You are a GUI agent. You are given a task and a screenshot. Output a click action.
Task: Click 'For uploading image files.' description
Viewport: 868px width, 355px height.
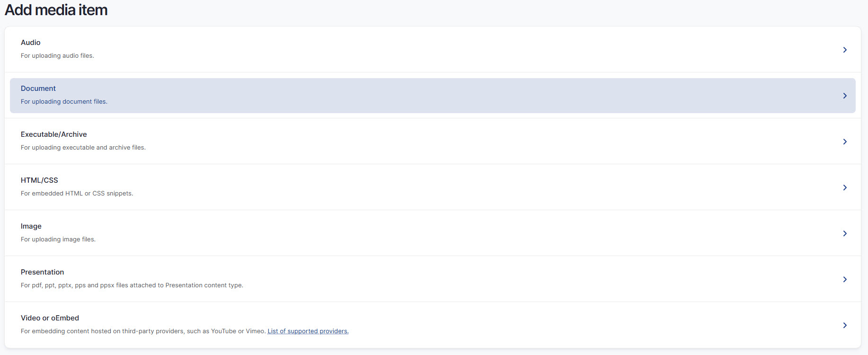(x=58, y=240)
